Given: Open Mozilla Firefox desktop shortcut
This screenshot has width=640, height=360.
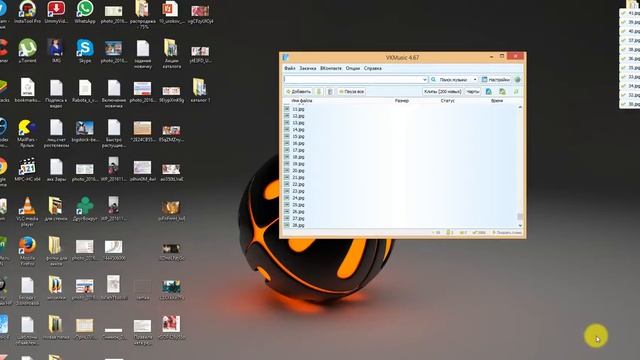Looking at the screenshot, I should point(27,251).
